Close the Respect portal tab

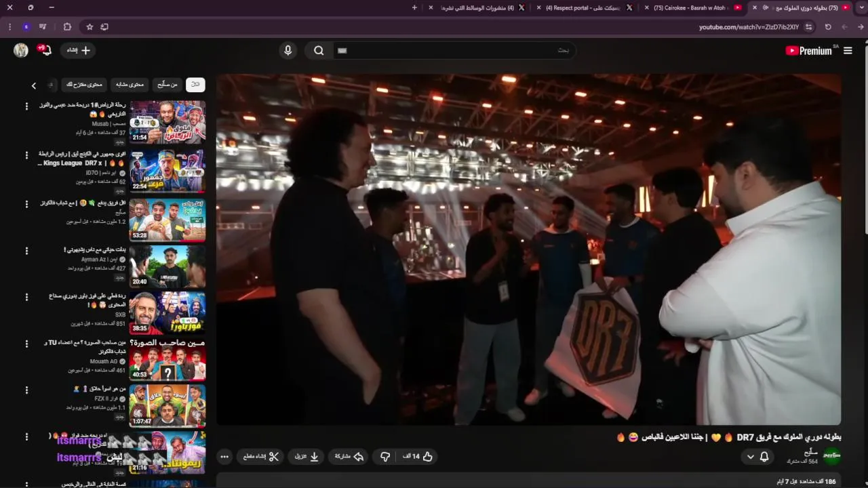point(538,7)
